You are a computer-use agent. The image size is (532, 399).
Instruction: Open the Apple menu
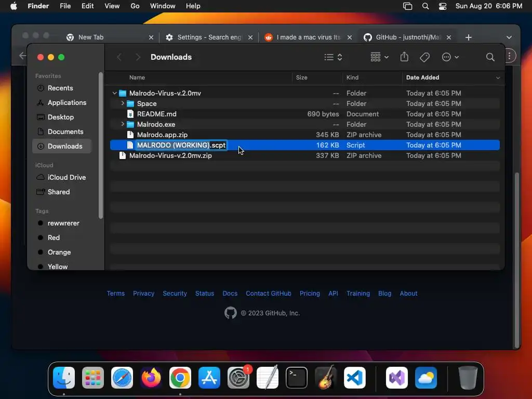pos(14,6)
